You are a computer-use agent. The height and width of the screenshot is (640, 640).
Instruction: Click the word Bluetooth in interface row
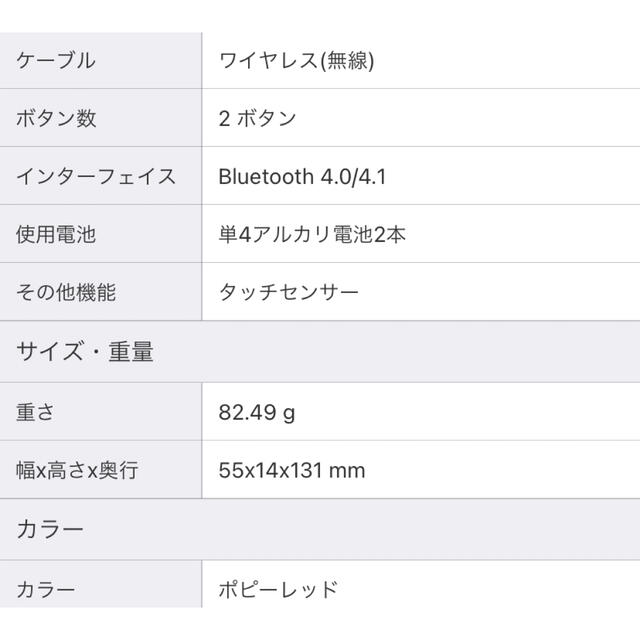click(266, 177)
